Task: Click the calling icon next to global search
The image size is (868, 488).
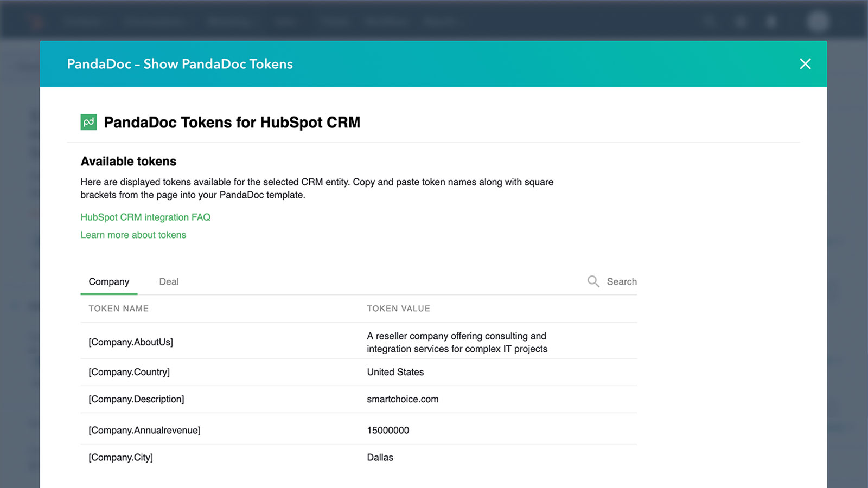Action: point(740,21)
